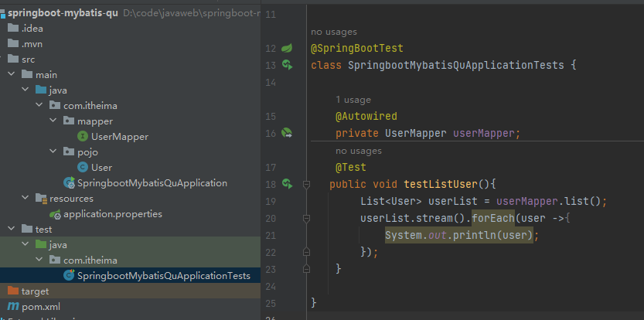
Task: Click the mapper package icon
Action: (69, 121)
